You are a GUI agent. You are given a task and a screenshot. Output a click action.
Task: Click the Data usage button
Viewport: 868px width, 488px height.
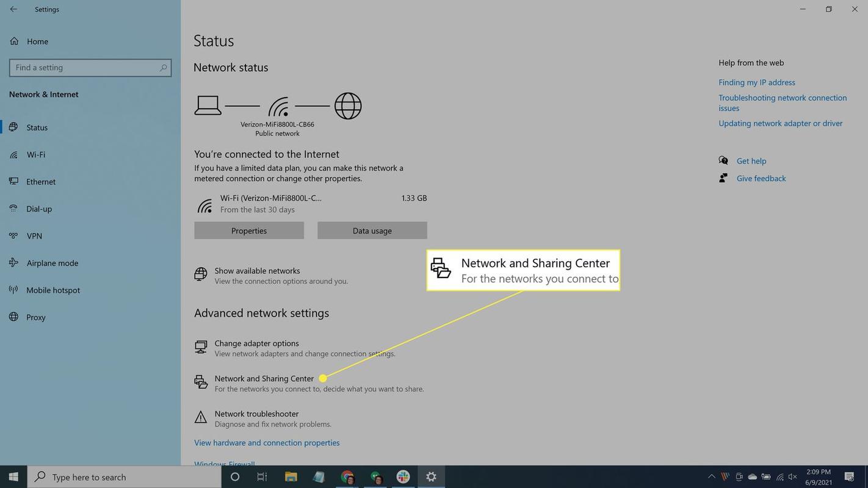(371, 231)
